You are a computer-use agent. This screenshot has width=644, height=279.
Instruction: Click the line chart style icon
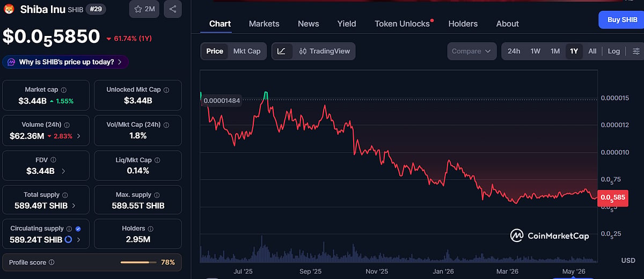coord(282,51)
